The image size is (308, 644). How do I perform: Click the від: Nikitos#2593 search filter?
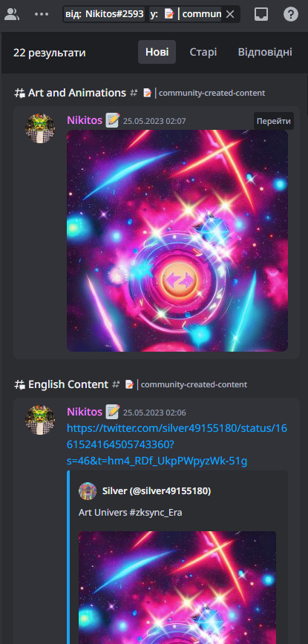[x=105, y=14]
